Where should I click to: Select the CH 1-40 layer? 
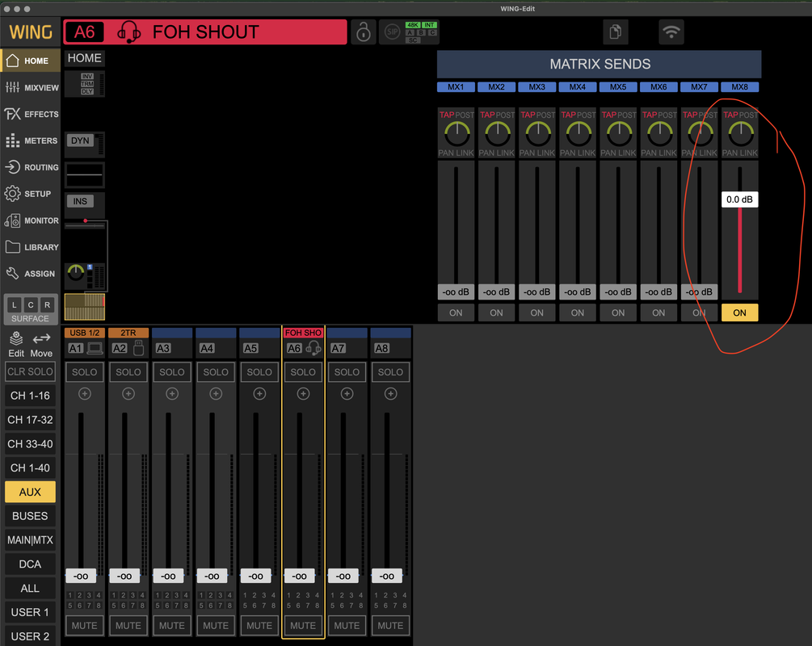tap(30, 468)
